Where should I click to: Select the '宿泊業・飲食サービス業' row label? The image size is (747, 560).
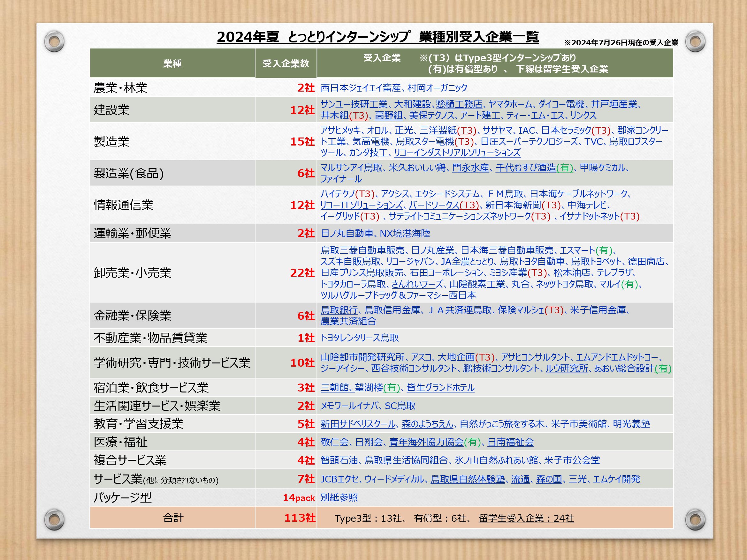[151, 388]
